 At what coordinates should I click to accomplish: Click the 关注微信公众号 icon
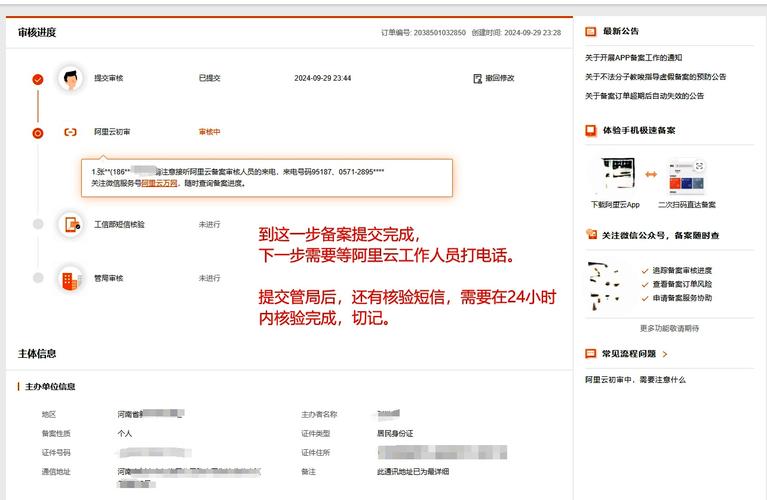coord(591,234)
